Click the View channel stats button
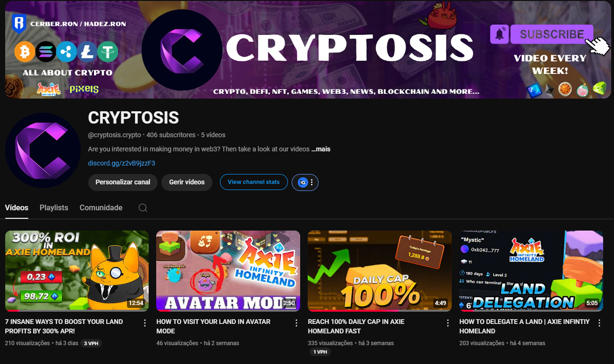The width and height of the screenshot is (614, 364). click(254, 182)
